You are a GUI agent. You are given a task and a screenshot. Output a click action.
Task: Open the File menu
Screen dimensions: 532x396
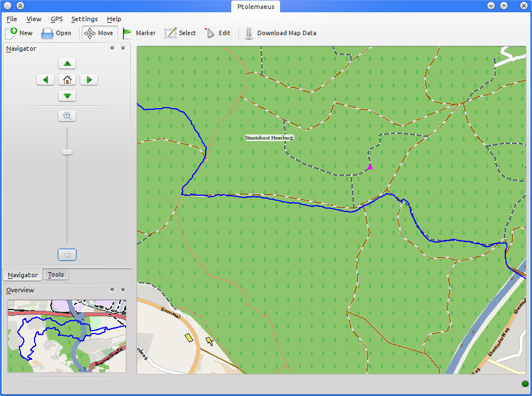tap(12, 19)
